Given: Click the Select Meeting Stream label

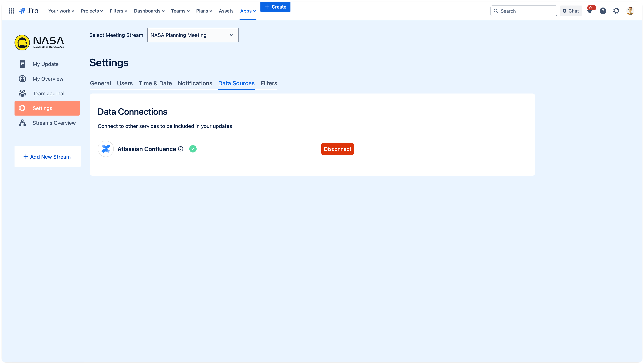Looking at the screenshot, I should pos(116,35).
